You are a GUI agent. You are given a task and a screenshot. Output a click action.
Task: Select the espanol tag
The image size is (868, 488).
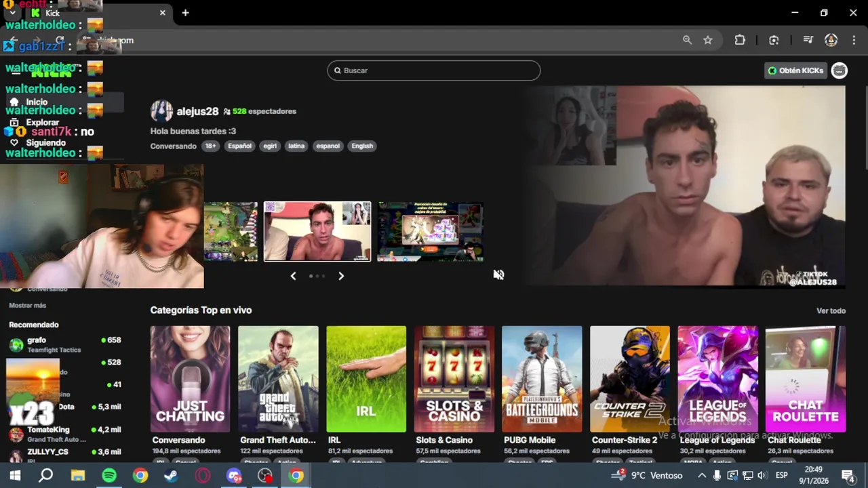pyautogui.click(x=328, y=146)
